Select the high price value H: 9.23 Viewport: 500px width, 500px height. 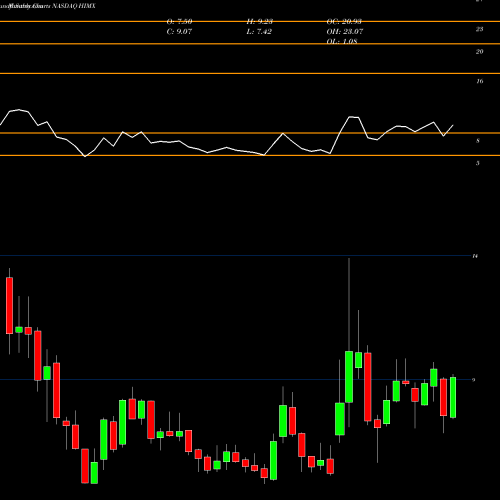tap(260, 22)
